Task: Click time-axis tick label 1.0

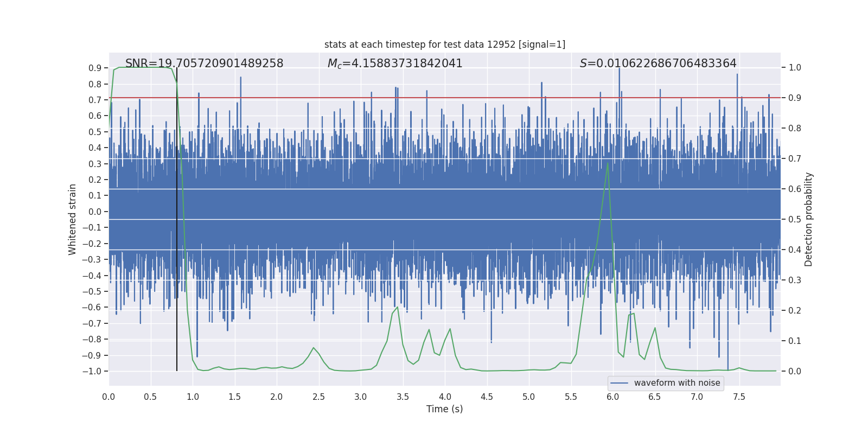Action: pos(193,397)
